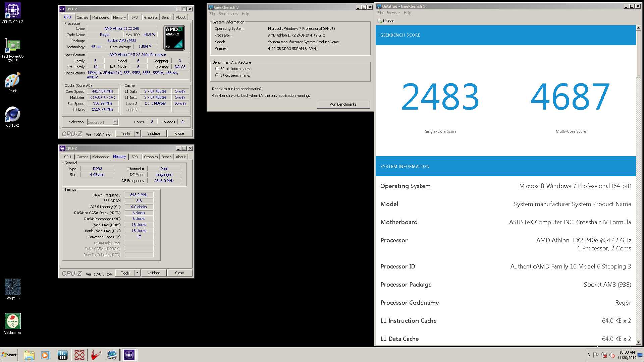Click the top CPU-Z window title icon
644x362 pixels.
62,9
